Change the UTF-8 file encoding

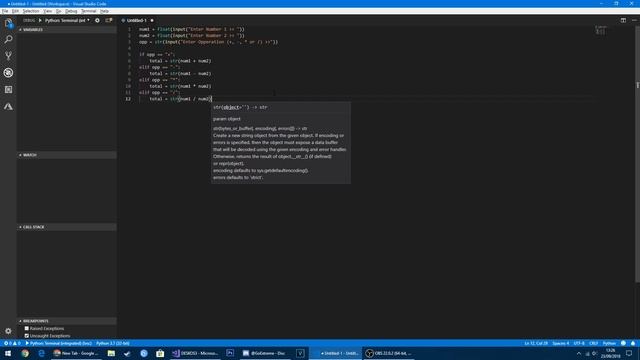point(579,344)
